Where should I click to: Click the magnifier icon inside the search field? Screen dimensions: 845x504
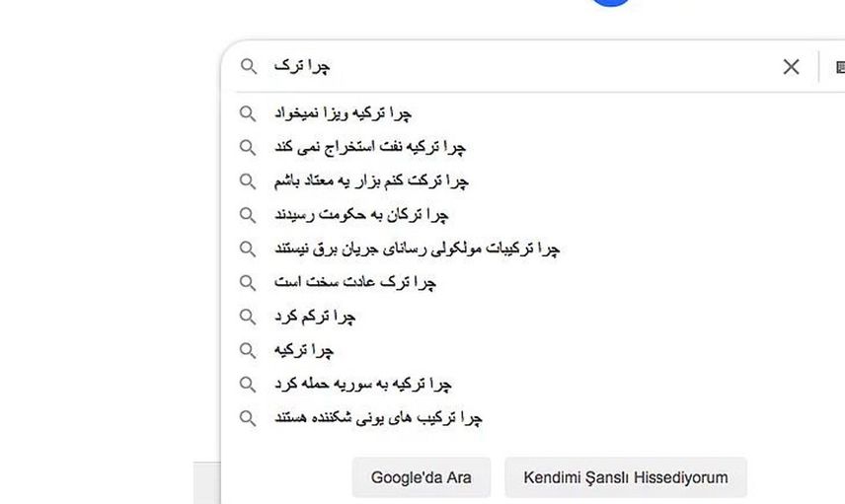pyautogui.click(x=249, y=66)
